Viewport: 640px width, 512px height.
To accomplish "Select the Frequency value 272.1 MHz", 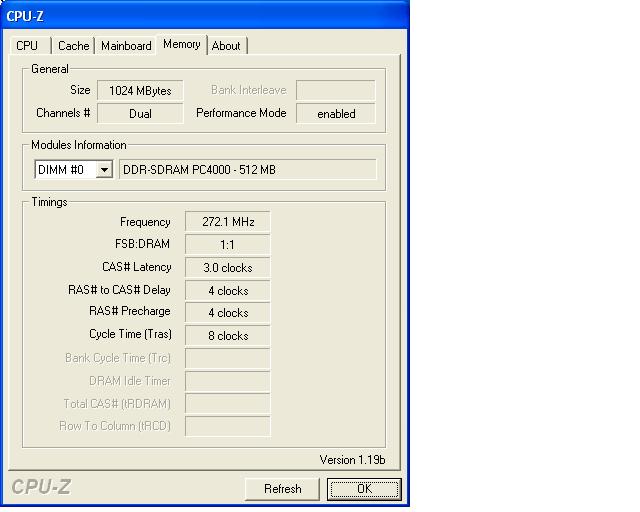I will pyautogui.click(x=228, y=222).
